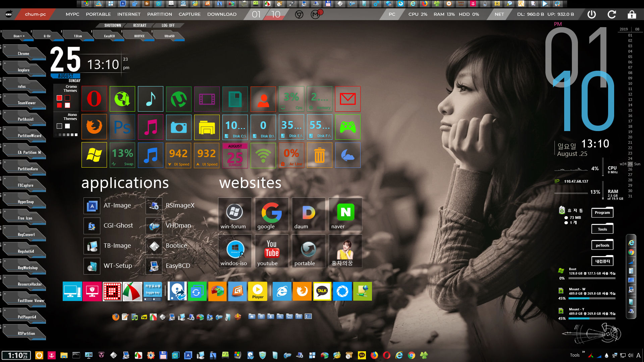Open the win-forum website tile
Screen dimensions: 644x362
234,214
